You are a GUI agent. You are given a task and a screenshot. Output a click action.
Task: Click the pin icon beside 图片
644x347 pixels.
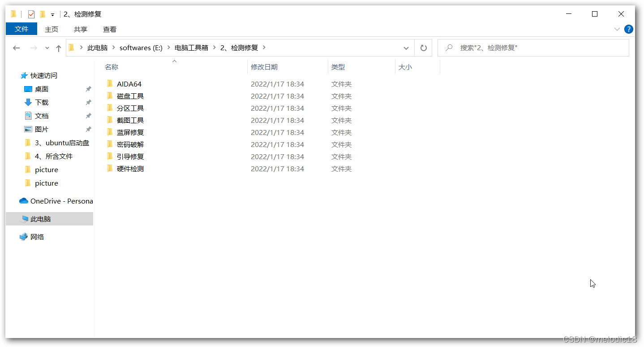point(88,130)
